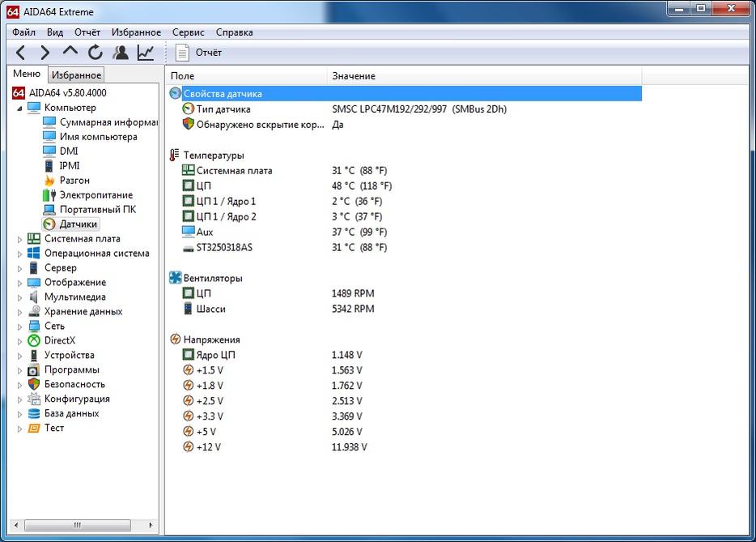The image size is (756, 542).
Task: Click the Операционная система Windows logo icon
Action: click(34, 253)
